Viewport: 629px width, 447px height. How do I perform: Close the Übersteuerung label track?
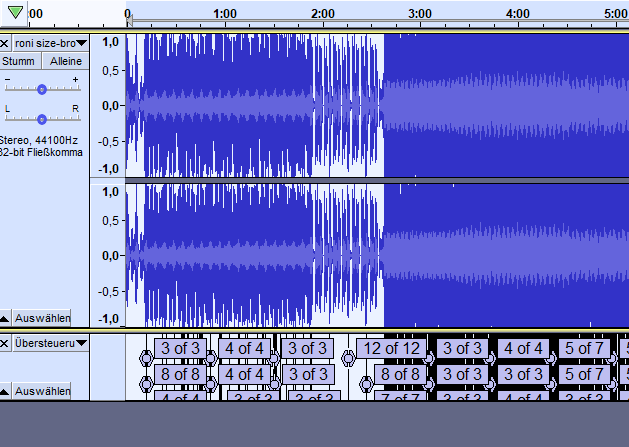5,343
